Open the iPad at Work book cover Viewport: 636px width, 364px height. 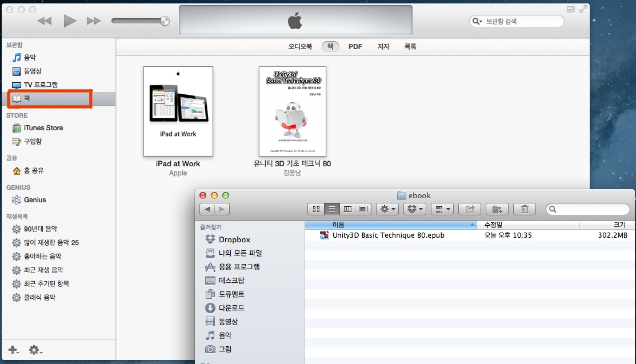pos(178,111)
